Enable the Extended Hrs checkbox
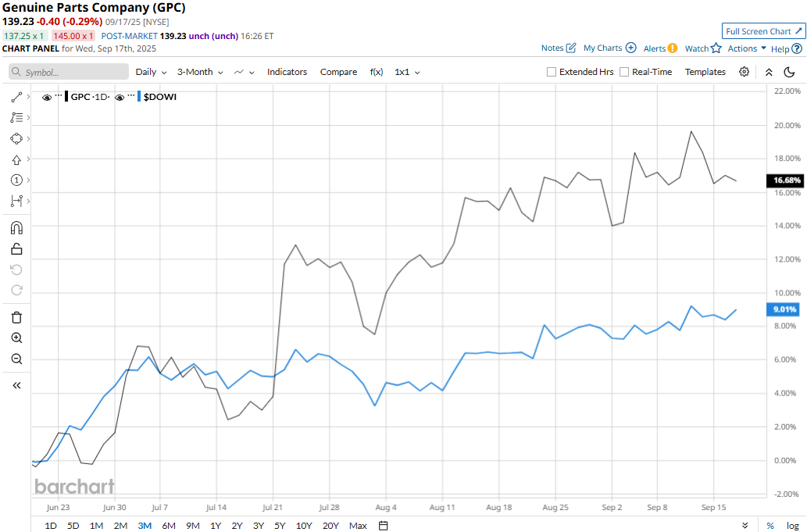Image resolution: width=807 pixels, height=532 pixels. [552, 72]
